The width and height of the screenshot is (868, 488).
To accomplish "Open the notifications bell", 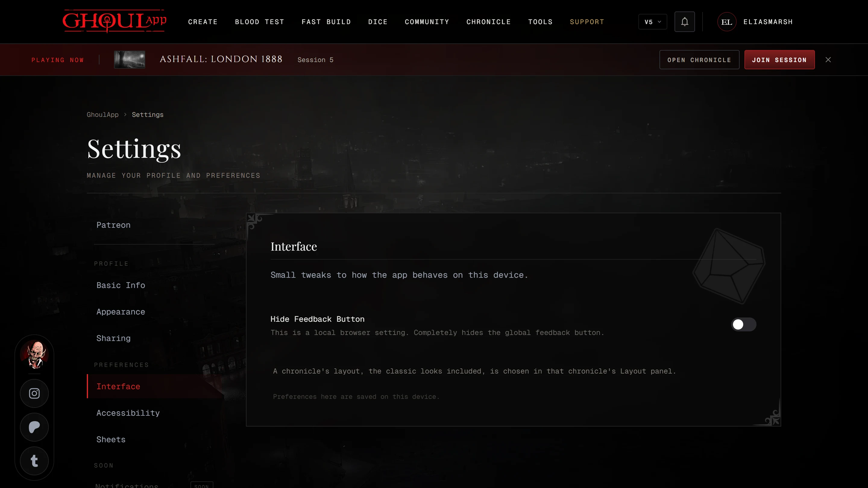I will click(x=684, y=22).
